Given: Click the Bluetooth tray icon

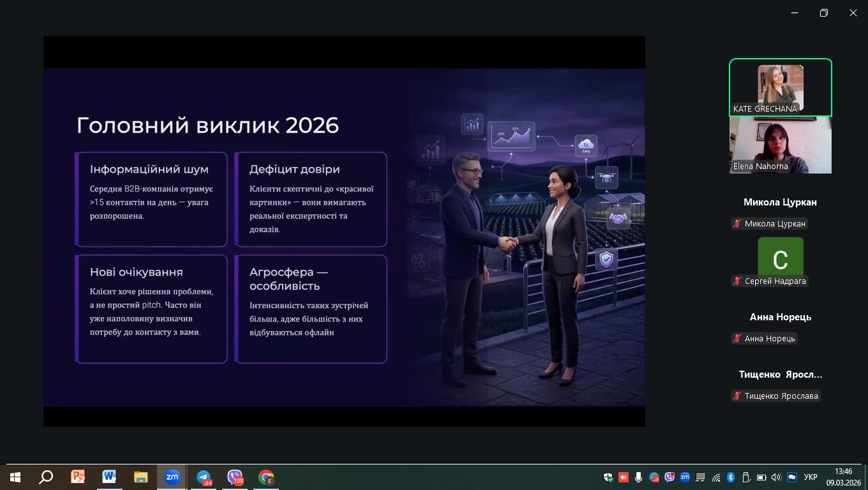Looking at the screenshot, I should coord(731,477).
